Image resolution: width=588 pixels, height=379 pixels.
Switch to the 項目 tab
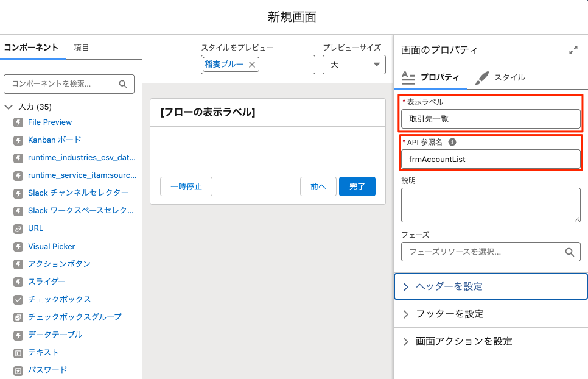(82, 48)
